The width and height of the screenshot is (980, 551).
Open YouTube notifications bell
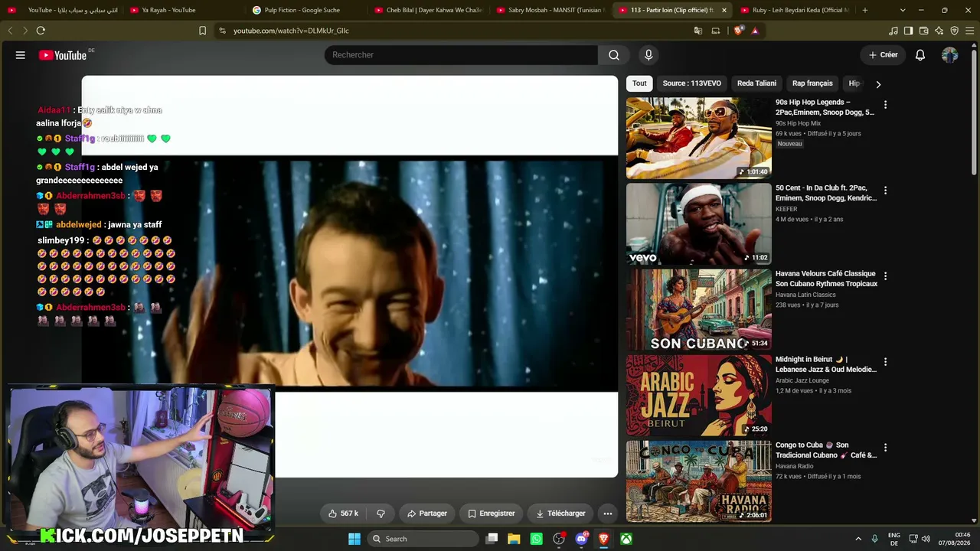point(920,55)
